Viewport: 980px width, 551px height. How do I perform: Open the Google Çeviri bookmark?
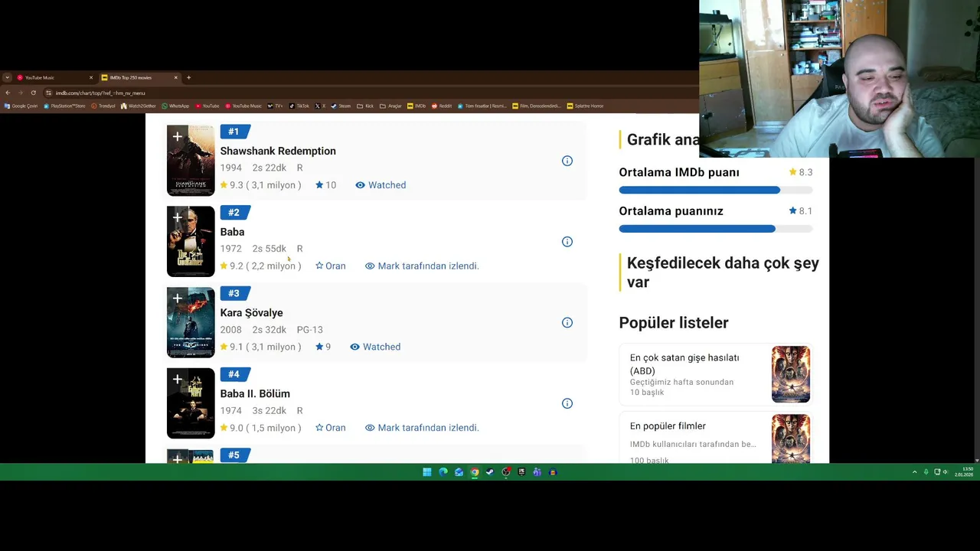tap(21, 106)
